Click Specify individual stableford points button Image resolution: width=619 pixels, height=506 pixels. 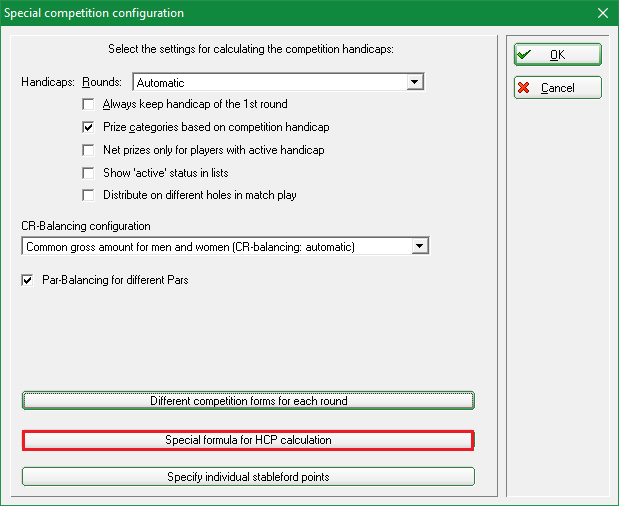248,477
